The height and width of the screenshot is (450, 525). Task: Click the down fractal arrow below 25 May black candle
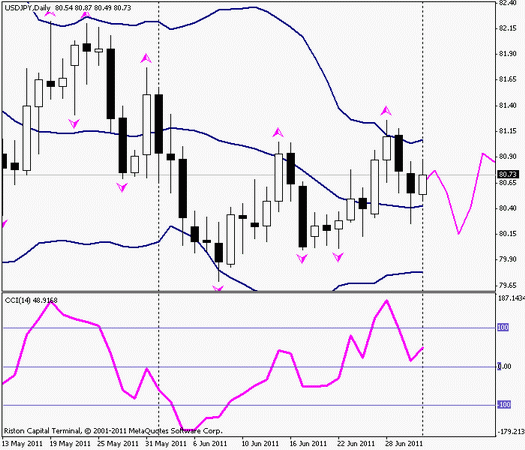(122, 187)
